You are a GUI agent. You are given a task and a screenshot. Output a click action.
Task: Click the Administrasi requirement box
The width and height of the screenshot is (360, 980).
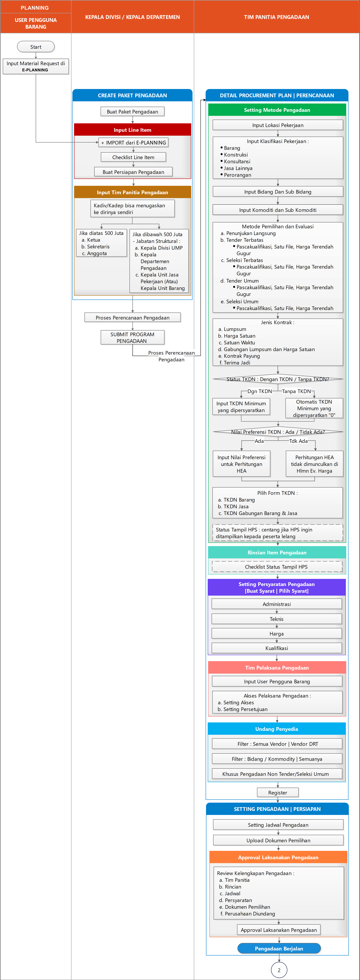pos(277,604)
